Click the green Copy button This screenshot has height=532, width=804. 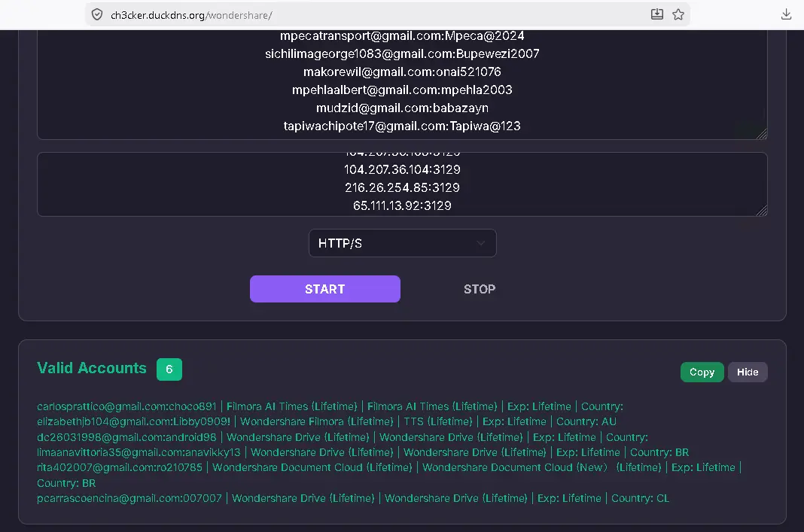click(x=702, y=372)
